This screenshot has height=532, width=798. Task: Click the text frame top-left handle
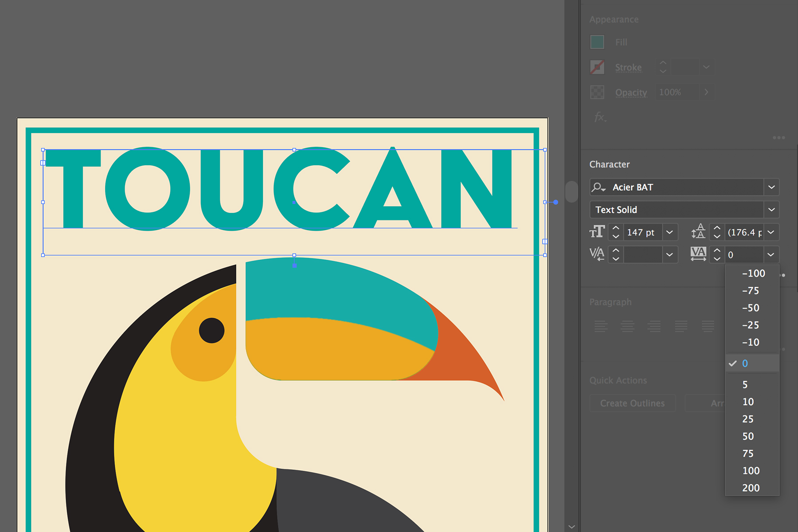(43, 150)
